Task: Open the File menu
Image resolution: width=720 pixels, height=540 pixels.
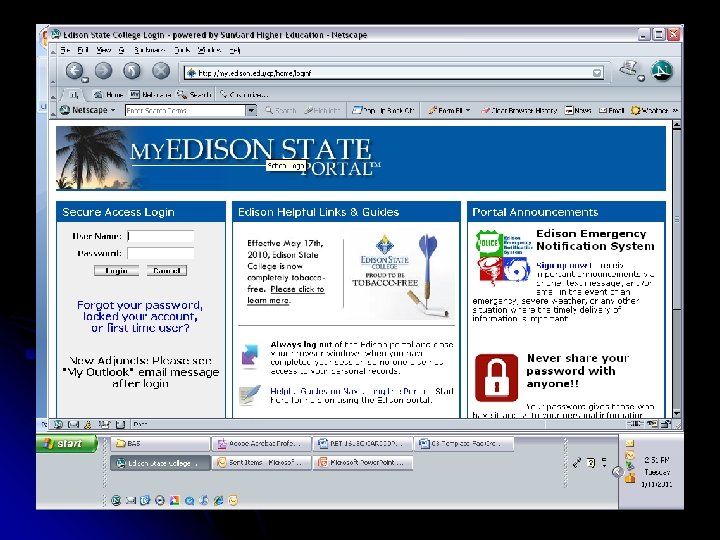Action: (x=65, y=50)
